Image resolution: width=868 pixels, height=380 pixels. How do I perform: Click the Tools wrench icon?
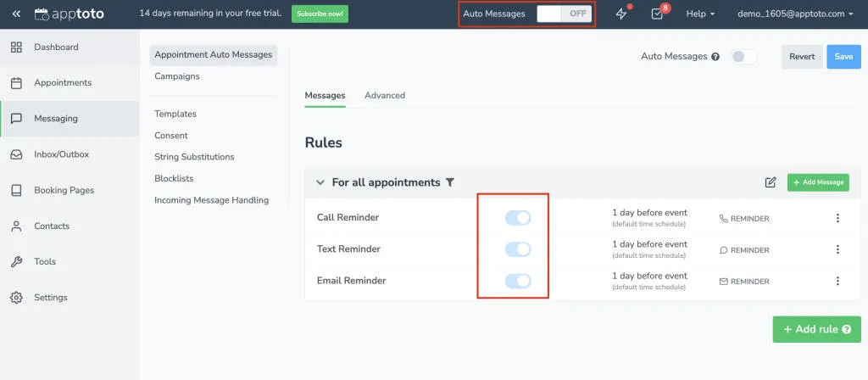(x=17, y=262)
